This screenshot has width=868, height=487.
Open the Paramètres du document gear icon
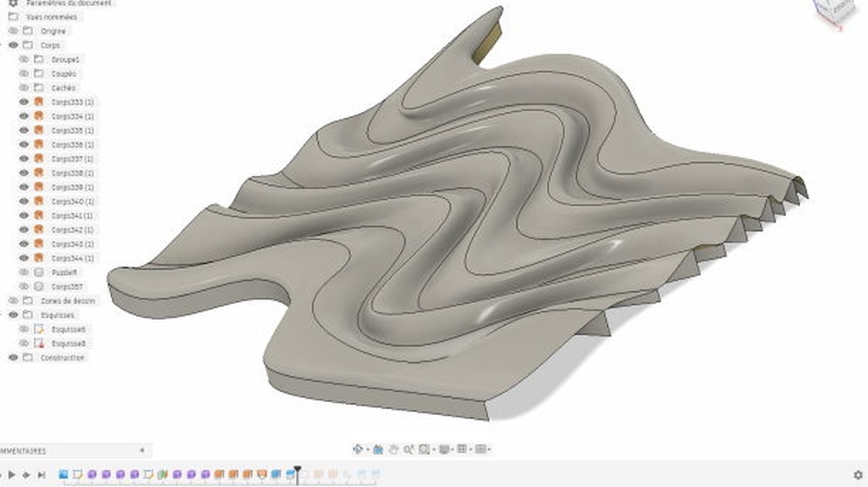pyautogui.click(x=13, y=3)
